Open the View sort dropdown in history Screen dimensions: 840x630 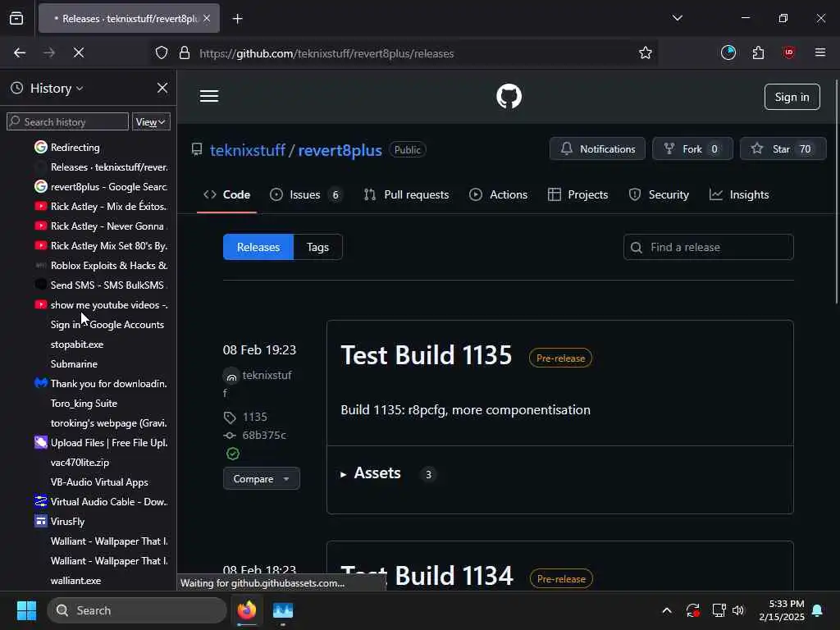[151, 122]
